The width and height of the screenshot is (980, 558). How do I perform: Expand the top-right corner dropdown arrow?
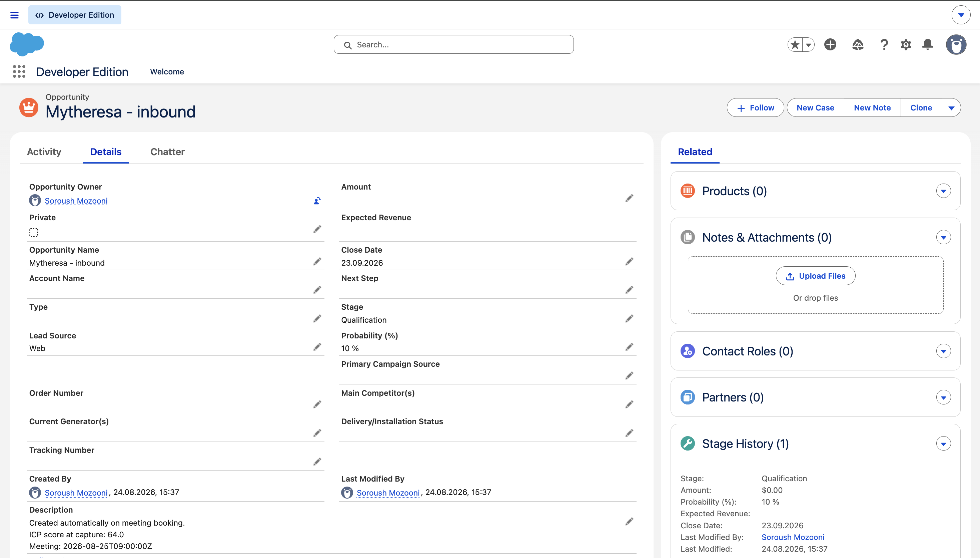(x=961, y=15)
